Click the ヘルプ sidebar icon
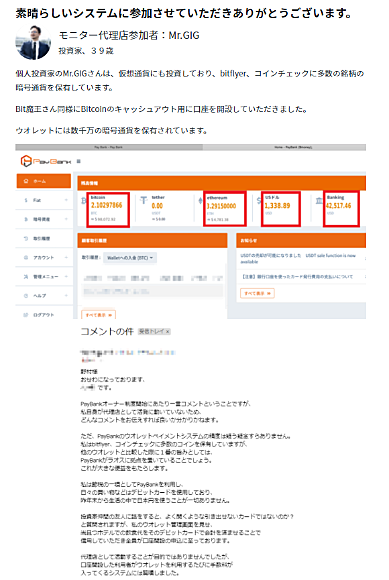 coord(26,296)
